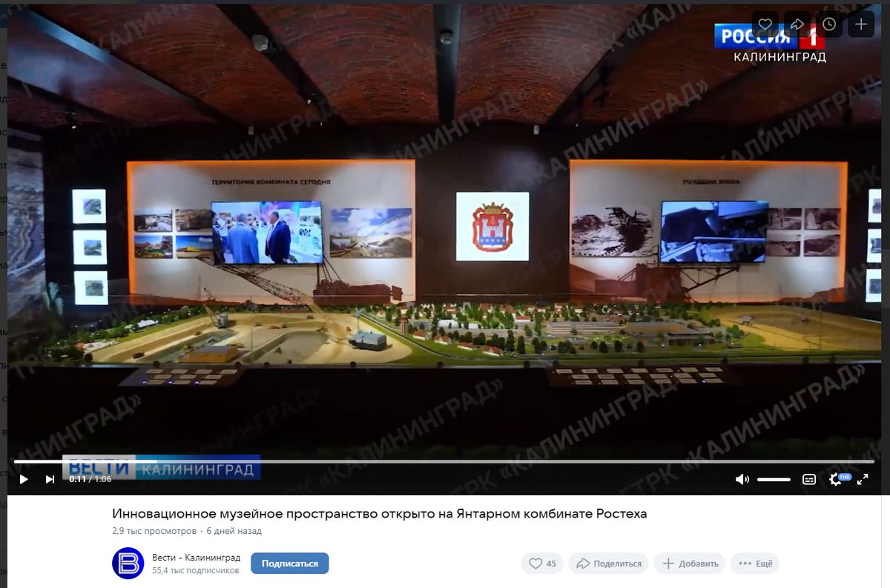Image resolution: width=890 pixels, height=588 pixels.
Task: Click the 55,4 тыс подписчиков subscriber count
Action: [x=196, y=571]
